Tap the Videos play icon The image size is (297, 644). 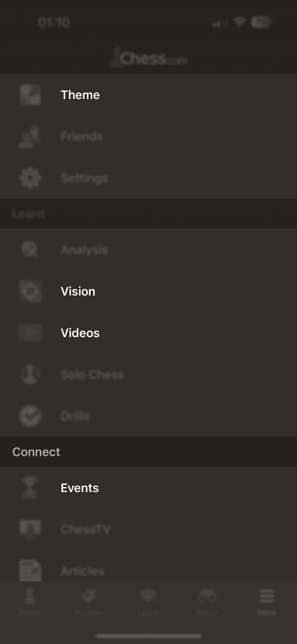pyautogui.click(x=30, y=333)
